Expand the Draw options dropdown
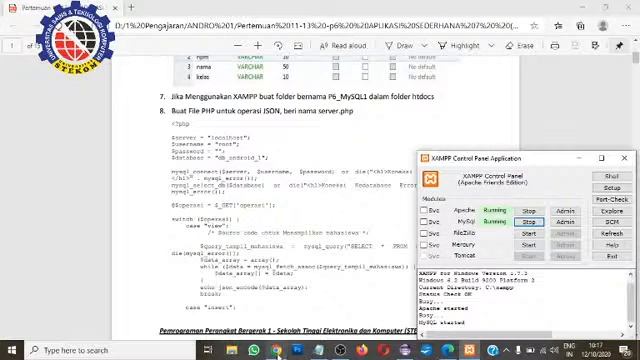 (424, 46)
